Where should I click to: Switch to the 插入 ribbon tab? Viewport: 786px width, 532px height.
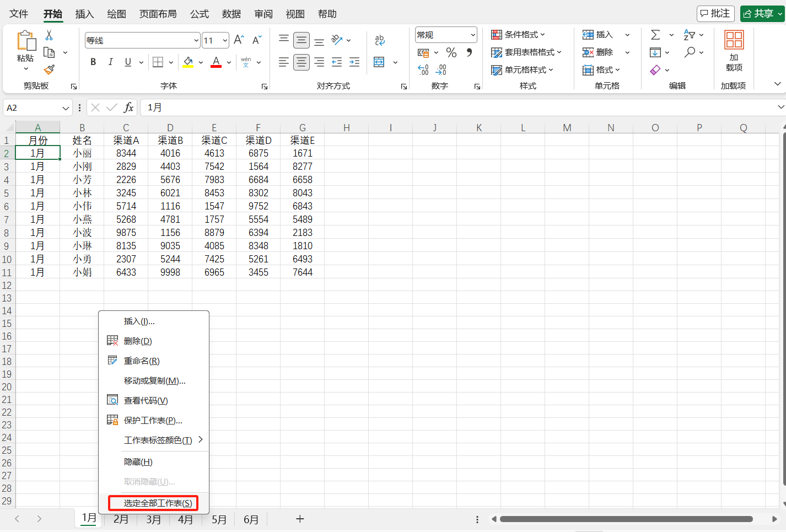pos(84,14)
